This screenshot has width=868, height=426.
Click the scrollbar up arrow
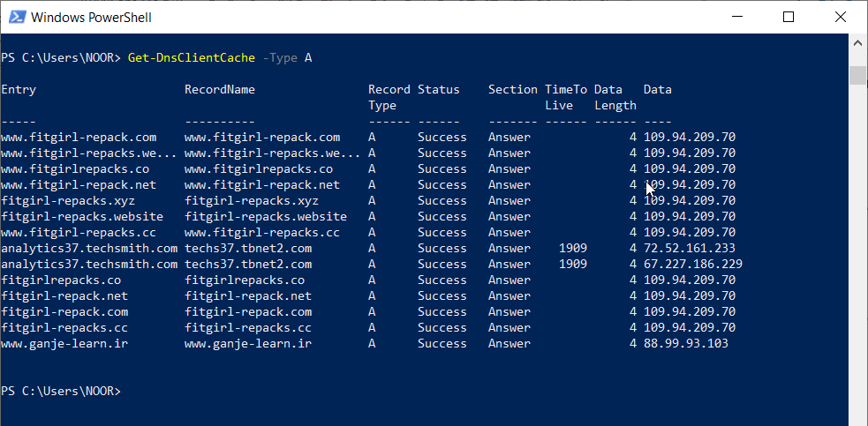click(858, 42)
